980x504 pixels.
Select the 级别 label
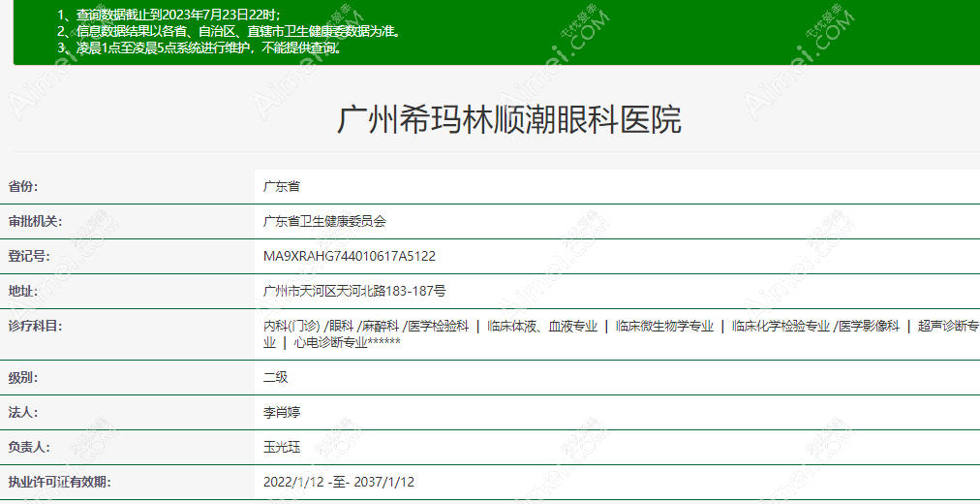tap(23, 378)
